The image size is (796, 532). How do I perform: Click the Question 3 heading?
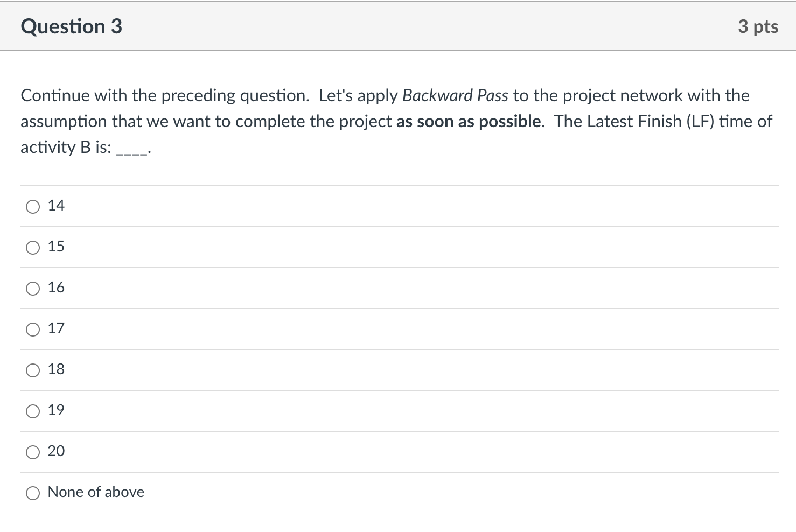pyautogui.click(x=71, y=26)
